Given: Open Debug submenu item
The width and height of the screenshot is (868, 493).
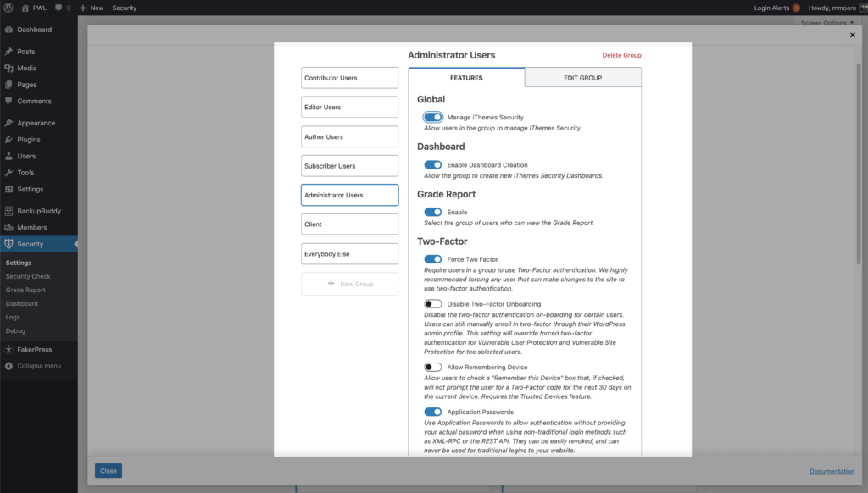Looking at the screenshot, I should (15, 331).
